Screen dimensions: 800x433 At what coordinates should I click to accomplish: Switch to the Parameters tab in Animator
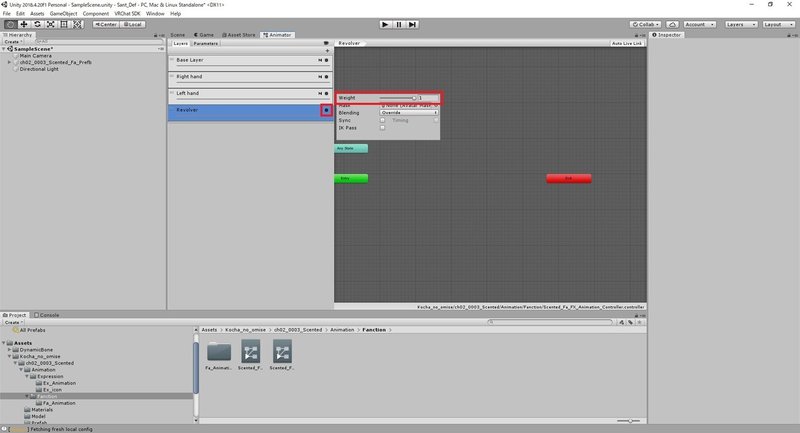pos(206,43)
